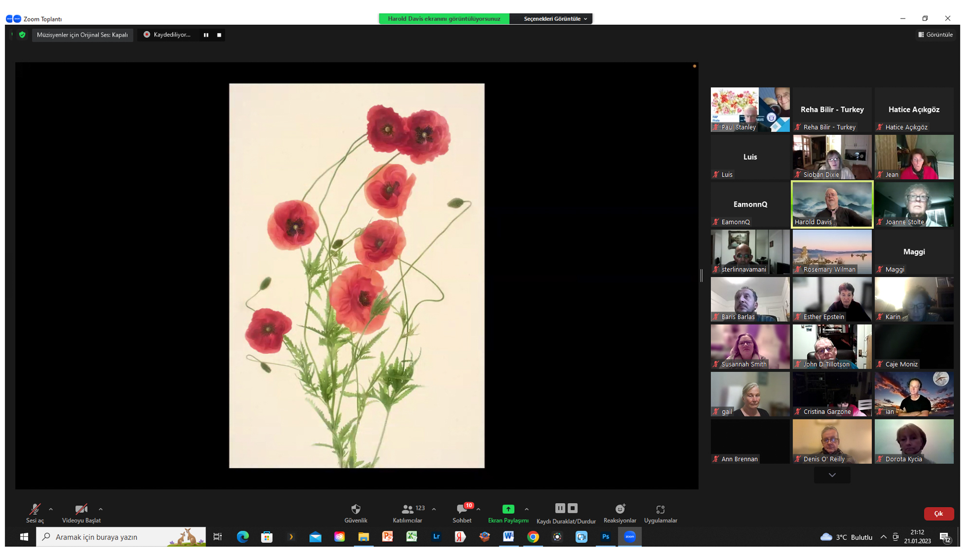Image resolution: width=973 pixels, height=560 pixels.
Task: Open Word from taskbar
Action: pos(508,537)
